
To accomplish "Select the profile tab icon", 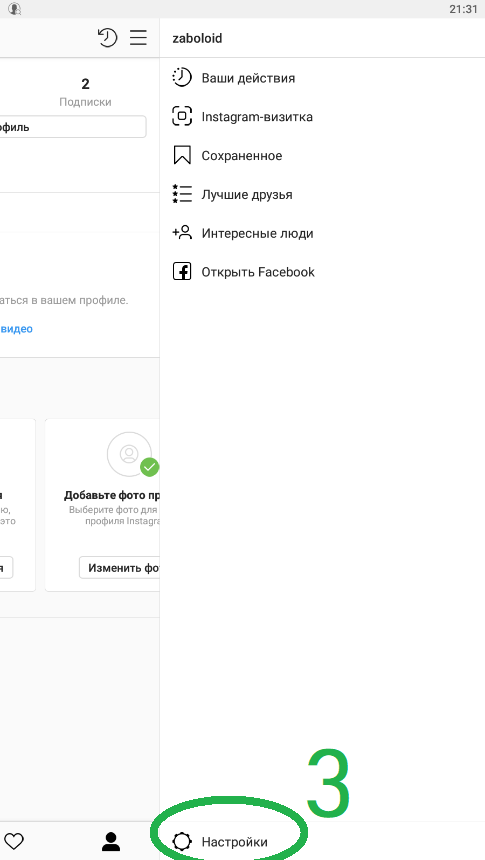I will pos(111,841).
